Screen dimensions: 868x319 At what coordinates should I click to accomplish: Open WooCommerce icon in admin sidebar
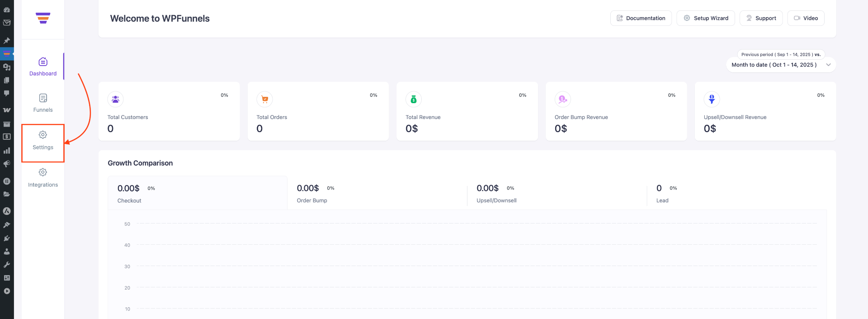point(7,110)
